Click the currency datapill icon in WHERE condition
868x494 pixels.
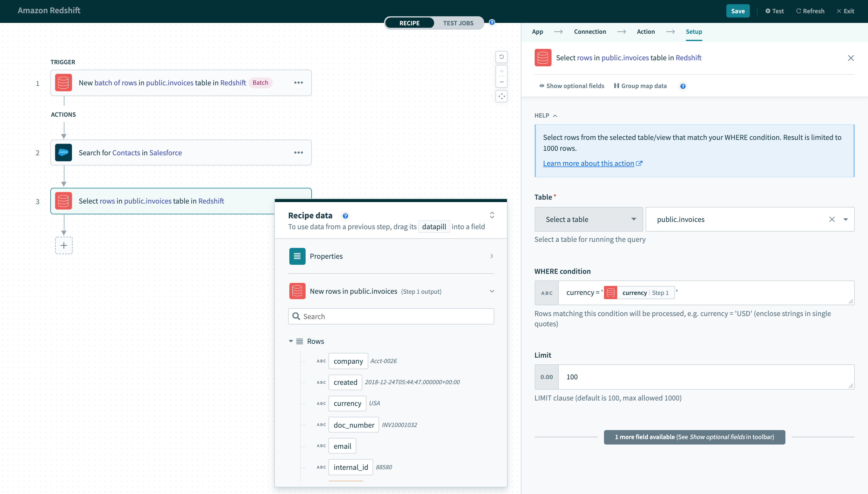610,292
